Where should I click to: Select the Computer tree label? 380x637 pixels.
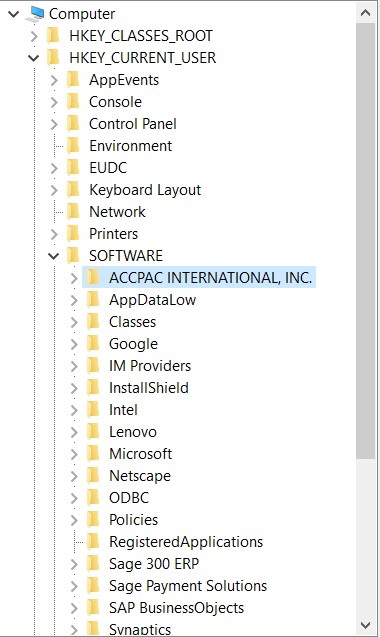82,14
